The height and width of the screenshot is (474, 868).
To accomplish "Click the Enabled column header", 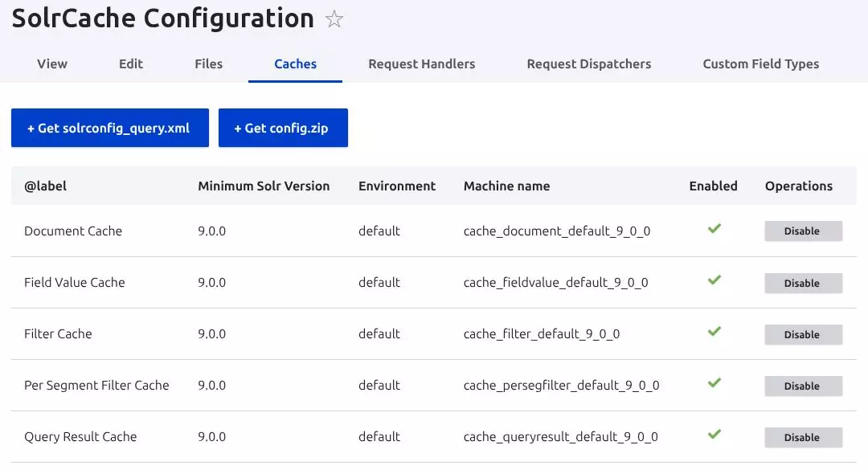I will coord(713,186).
